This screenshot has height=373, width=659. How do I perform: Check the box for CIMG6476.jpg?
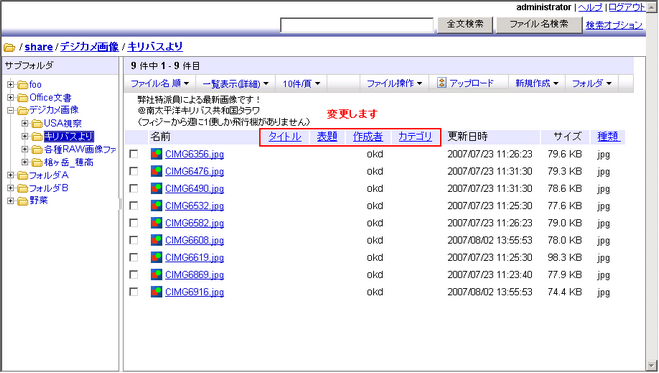134,171
